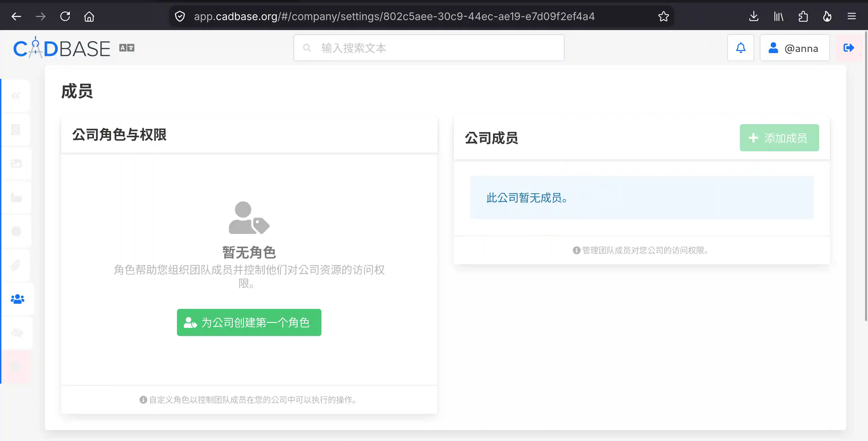The width and height of the screenshot is (868, 441).
Task: Click the '公司角色与权限' heading
Action: (x=119, y=135)
